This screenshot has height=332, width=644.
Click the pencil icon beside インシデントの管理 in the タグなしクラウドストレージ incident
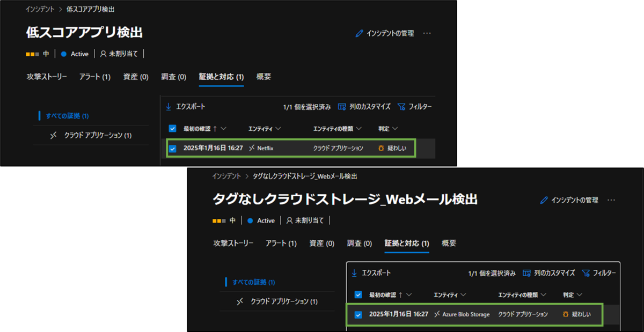point(544,200)
